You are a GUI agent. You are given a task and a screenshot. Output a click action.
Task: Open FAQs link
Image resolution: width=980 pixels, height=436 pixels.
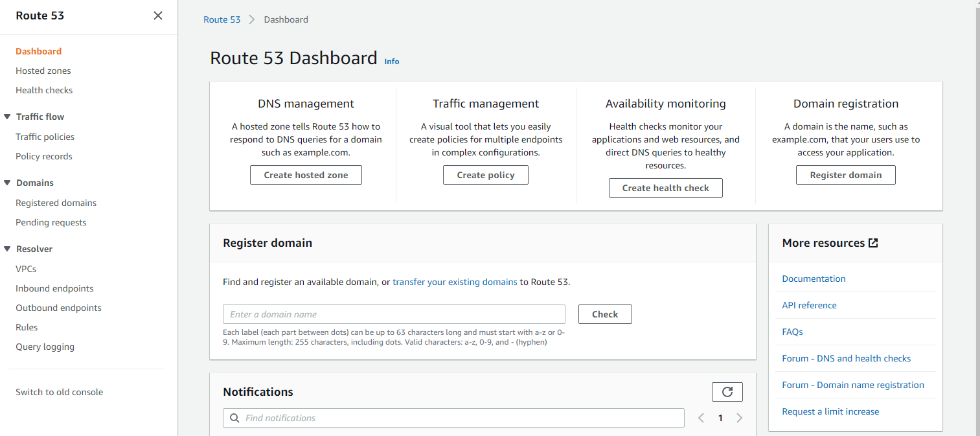click(792, 332)
